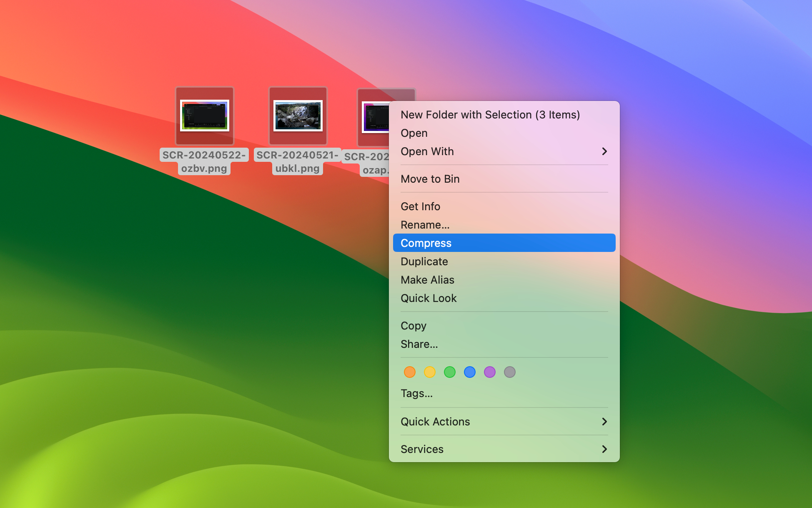Click the second screenshot thumbnail SCR-20240521
This screenshot has height=508, width=812.
coord(297,116)
